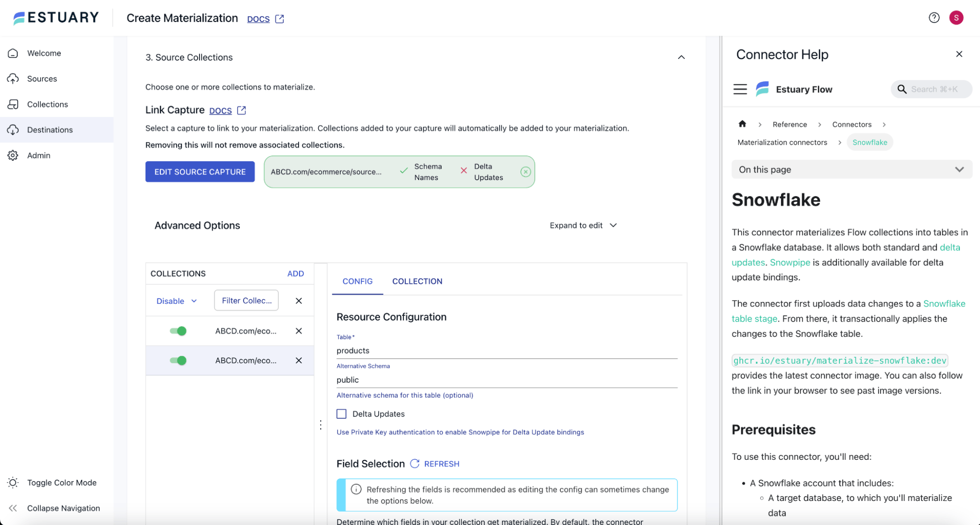
Task: Click the panel resize three-dot handle
Action: (x=321, y=425)
